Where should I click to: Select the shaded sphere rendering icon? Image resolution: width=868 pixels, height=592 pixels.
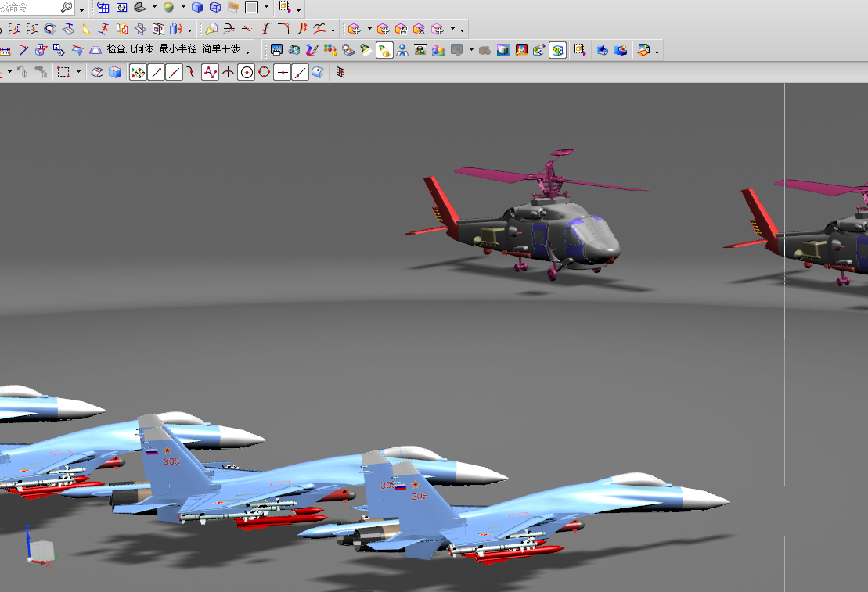click(x=168, y=7)
